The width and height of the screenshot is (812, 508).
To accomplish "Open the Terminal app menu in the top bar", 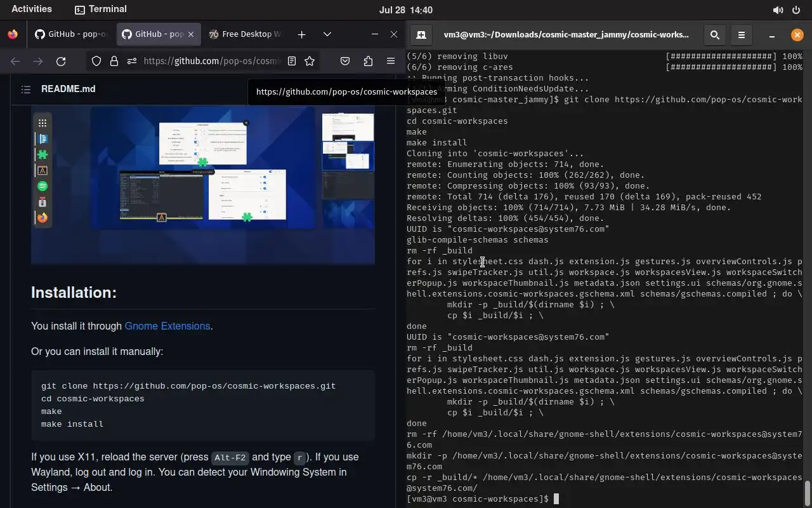I will point(101,9).
